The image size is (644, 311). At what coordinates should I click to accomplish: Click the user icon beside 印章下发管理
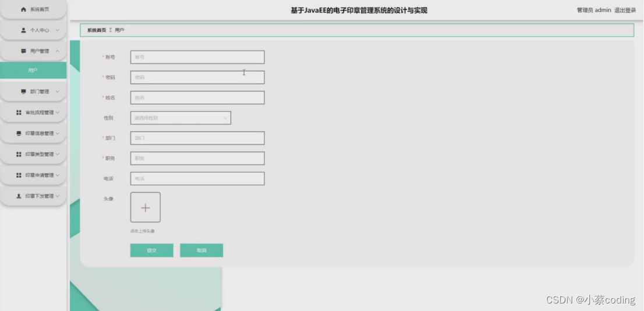[x=19, y=196]
